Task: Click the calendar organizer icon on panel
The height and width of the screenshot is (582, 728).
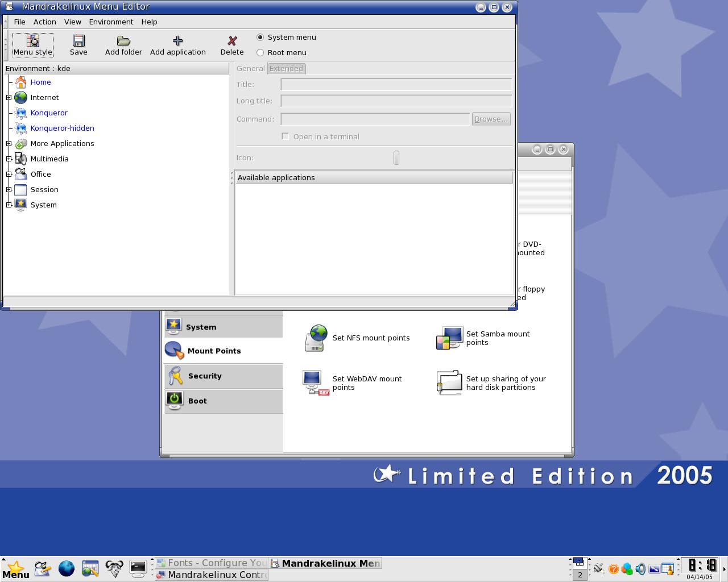Action: coord(90,568)
